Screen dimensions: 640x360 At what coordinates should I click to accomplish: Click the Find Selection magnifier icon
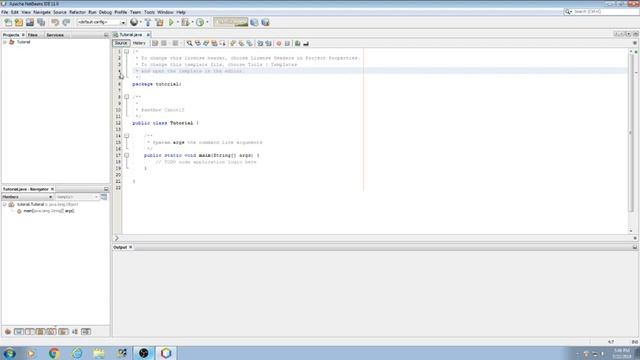pos(189,43)
